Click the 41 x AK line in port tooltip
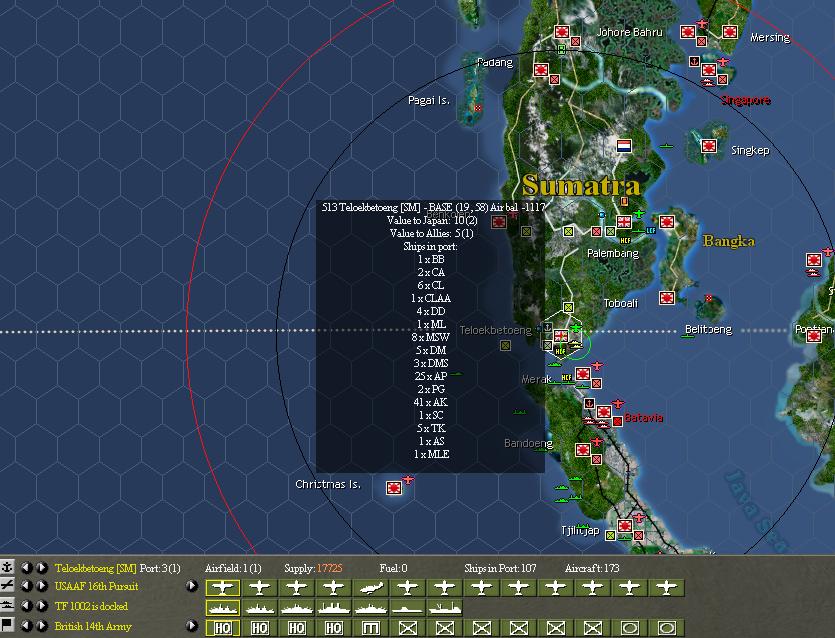835x638 pixels. 431,402
